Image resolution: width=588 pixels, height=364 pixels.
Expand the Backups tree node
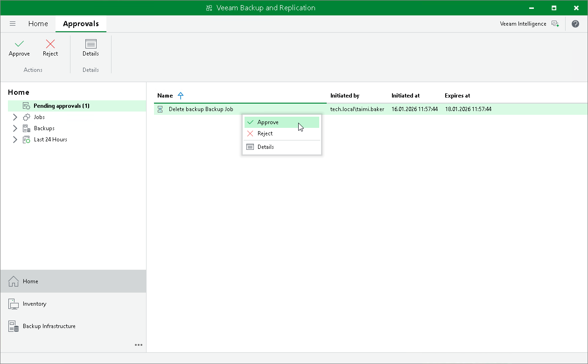(15, 128)
